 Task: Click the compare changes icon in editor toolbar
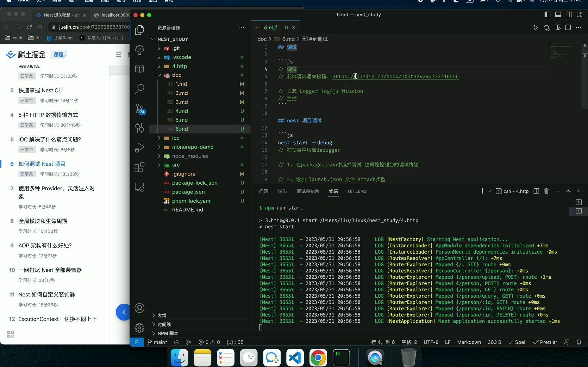pos(547,27)
